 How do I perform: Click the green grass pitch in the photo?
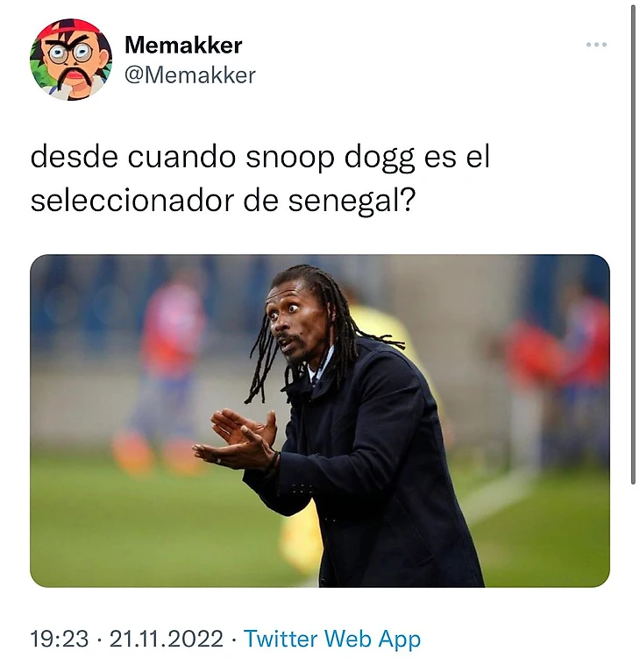pos(141,527)
